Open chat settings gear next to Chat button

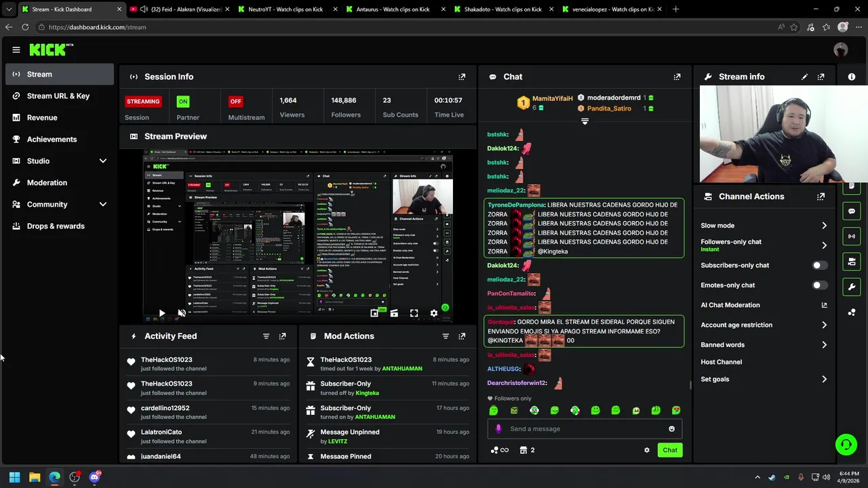[646, 450]
